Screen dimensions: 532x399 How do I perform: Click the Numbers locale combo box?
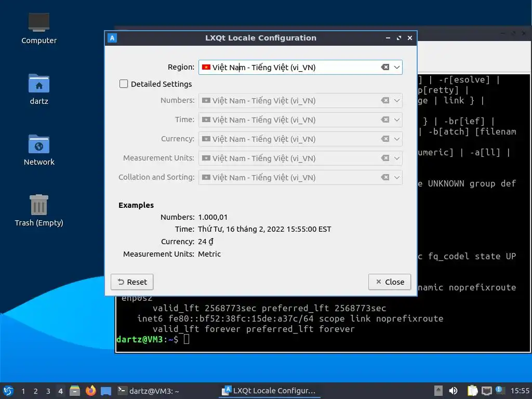[x=300, y=100]
